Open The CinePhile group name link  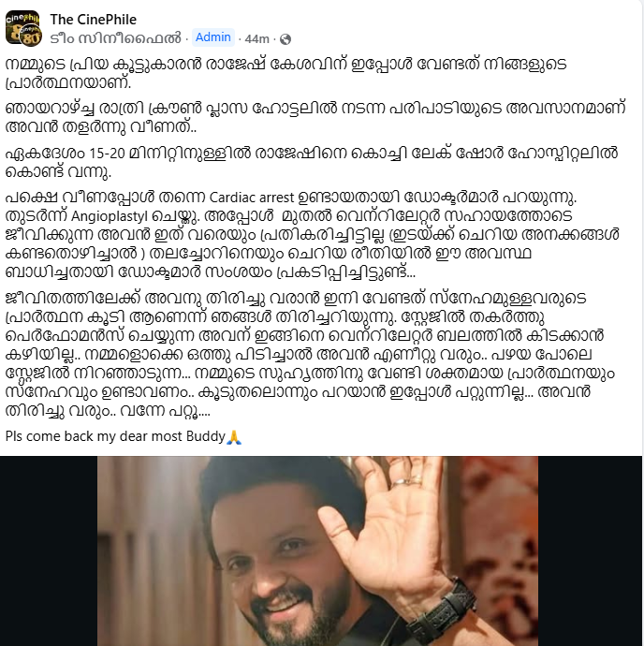[93, 20]
